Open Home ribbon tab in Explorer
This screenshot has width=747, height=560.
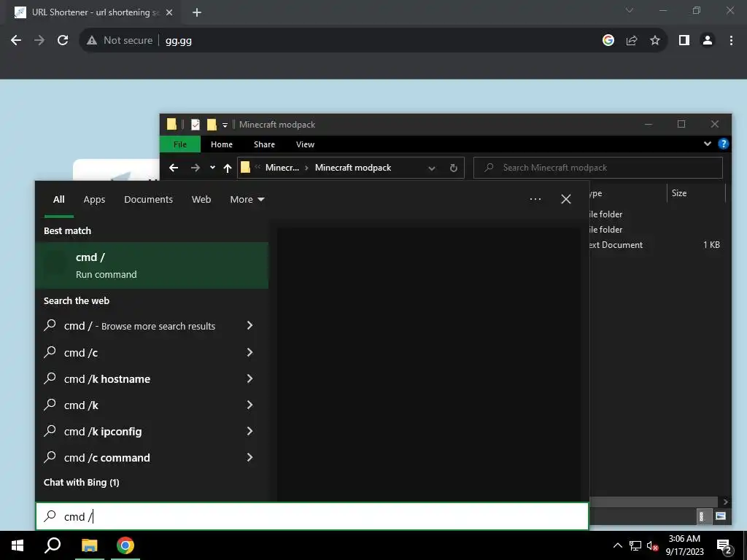click(x=222, y=144)
